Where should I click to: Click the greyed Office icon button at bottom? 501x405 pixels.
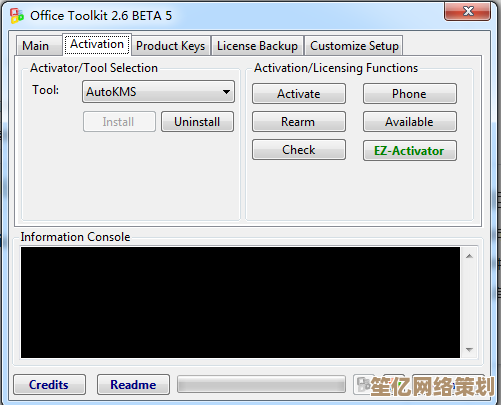[x=363, y=384]
